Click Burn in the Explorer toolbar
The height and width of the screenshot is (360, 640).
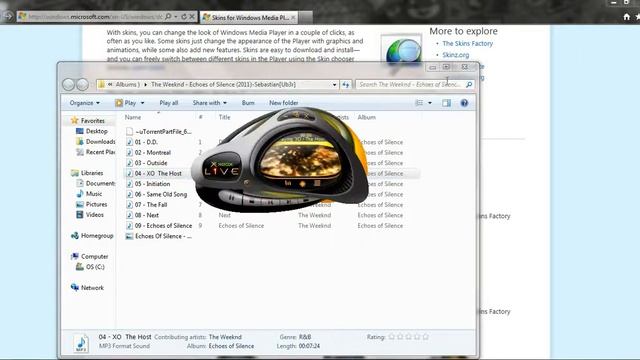tap(248, 103)
